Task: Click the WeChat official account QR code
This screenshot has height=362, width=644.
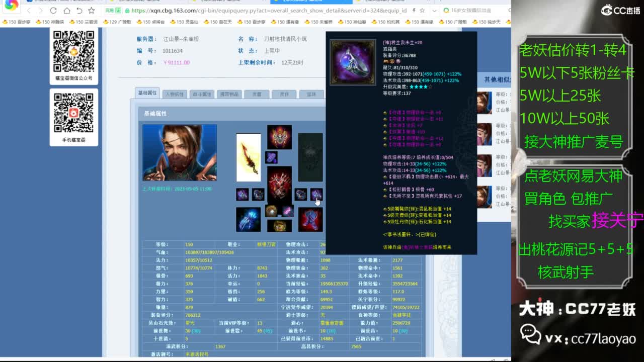Action: tap(74, 51)
